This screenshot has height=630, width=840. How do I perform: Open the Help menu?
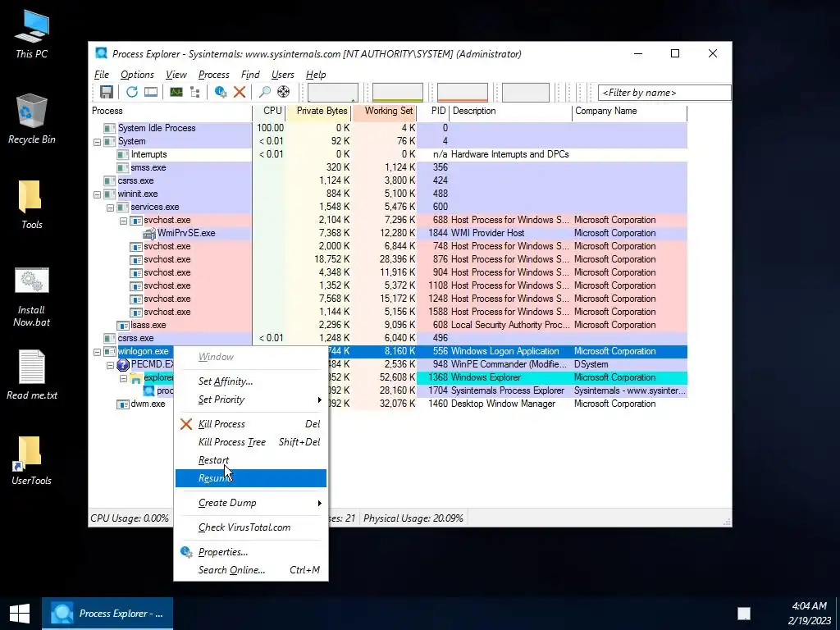316,75
